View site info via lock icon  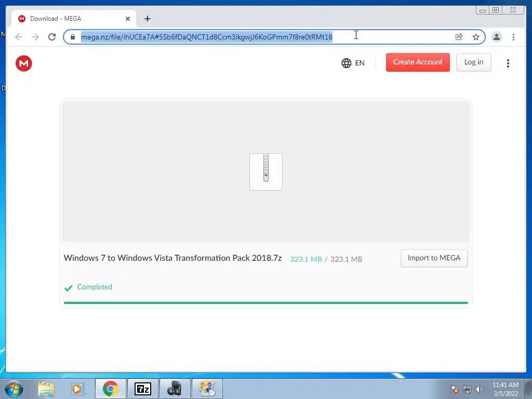click(73, 37)
